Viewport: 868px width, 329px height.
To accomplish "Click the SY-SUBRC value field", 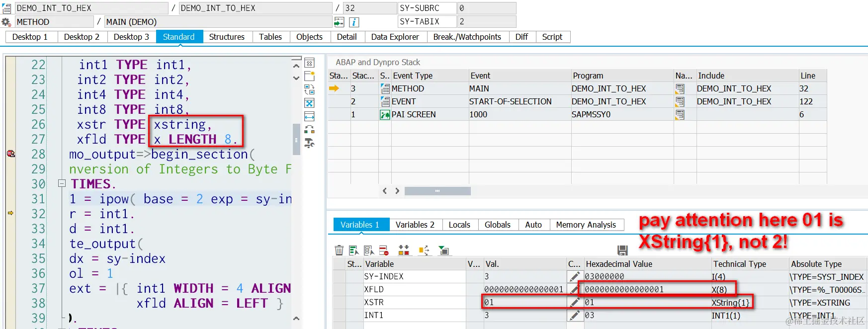I will pyautogui.click(x=487, y=8).
